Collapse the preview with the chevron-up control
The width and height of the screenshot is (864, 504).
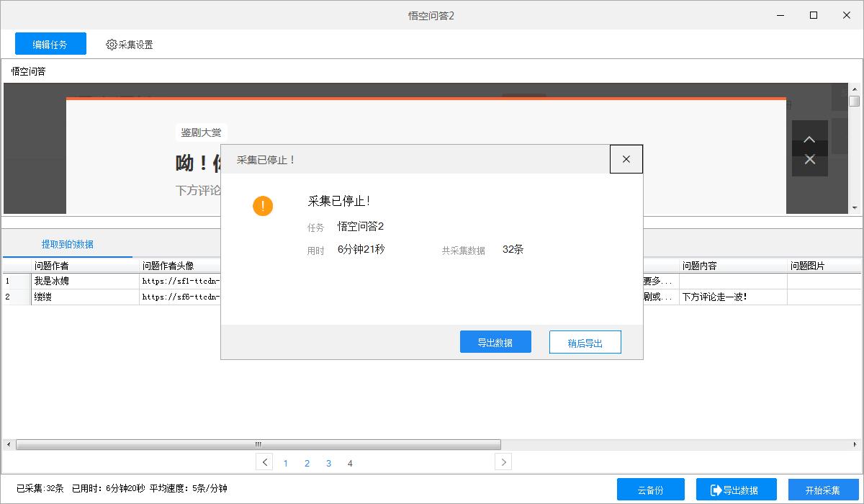coord(809,138)
